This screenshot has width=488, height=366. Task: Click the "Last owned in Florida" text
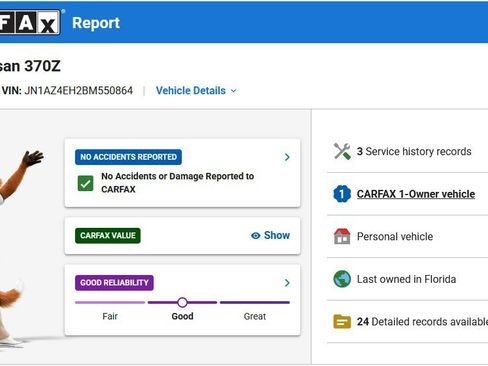click(x=406, y=279)
